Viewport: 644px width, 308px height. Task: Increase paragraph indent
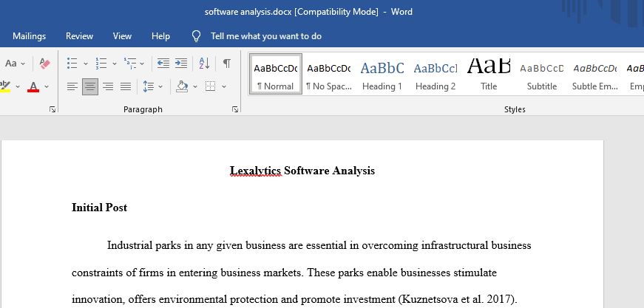[x=181, y=64]
